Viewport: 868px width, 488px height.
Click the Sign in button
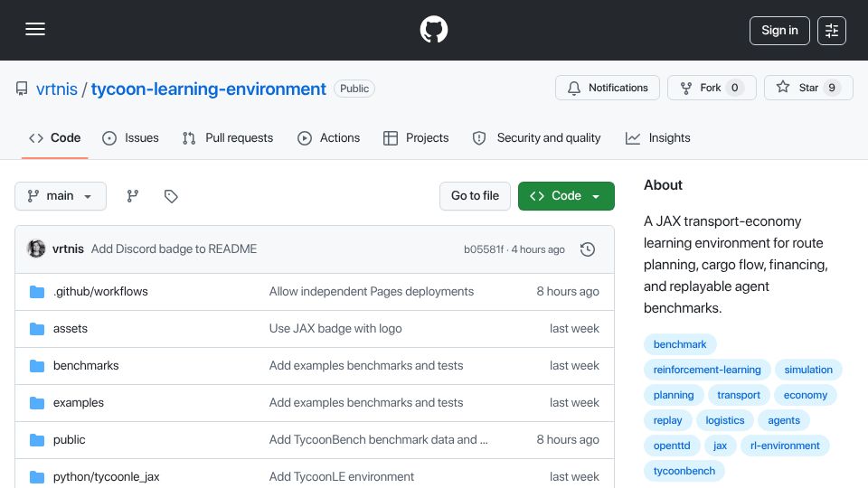tap(779, 31)
